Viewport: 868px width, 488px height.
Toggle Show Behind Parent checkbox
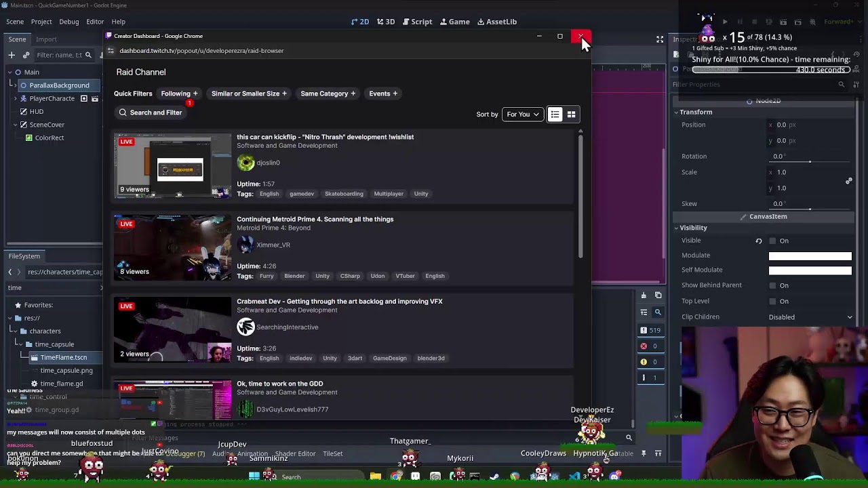(772, 285)
